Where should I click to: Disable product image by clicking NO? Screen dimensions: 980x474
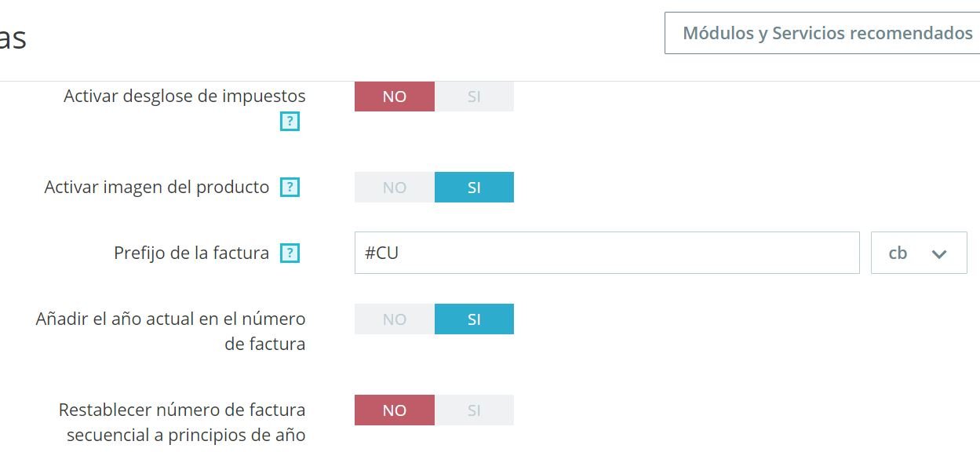[x=394, y=188]
